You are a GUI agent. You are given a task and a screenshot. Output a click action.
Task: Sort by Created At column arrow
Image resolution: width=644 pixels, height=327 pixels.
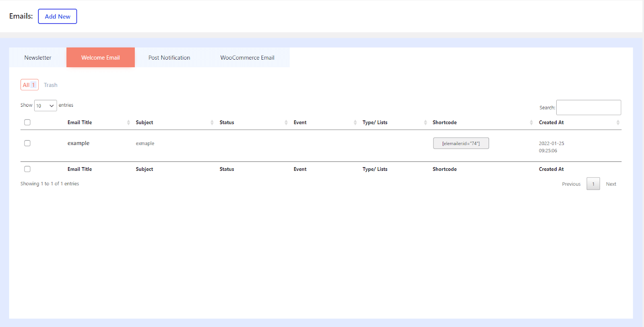click(x=618, y=122)
